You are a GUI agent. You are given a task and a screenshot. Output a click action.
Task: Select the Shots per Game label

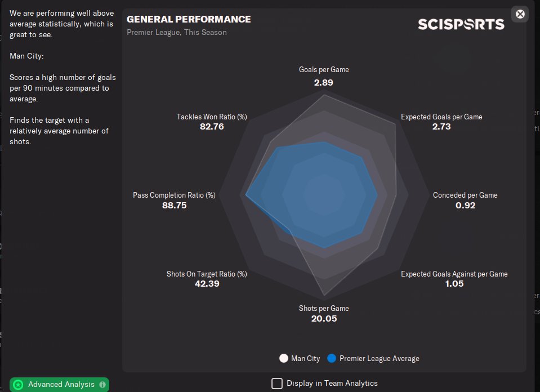click(324, 309)
